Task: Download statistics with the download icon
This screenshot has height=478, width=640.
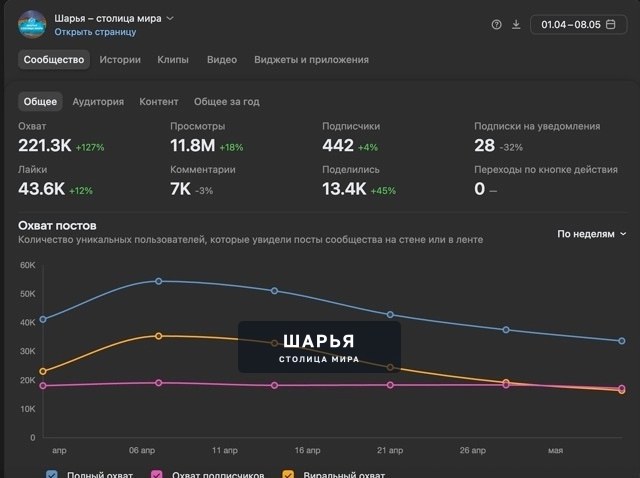Action: tap(516, 24)
